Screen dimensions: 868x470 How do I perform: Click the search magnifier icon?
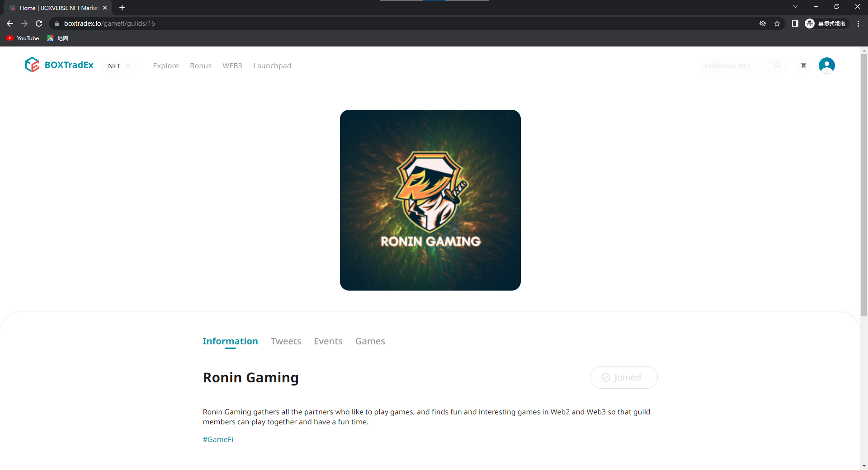point(778,66)
